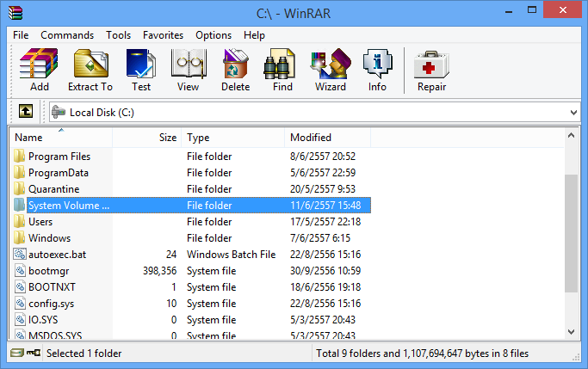Open the Commands menu
Screen dimensions: 588x369
coord(67,35)
